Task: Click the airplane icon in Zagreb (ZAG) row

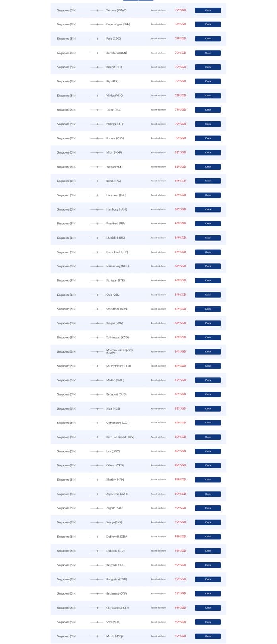Action: coord(97,508)
